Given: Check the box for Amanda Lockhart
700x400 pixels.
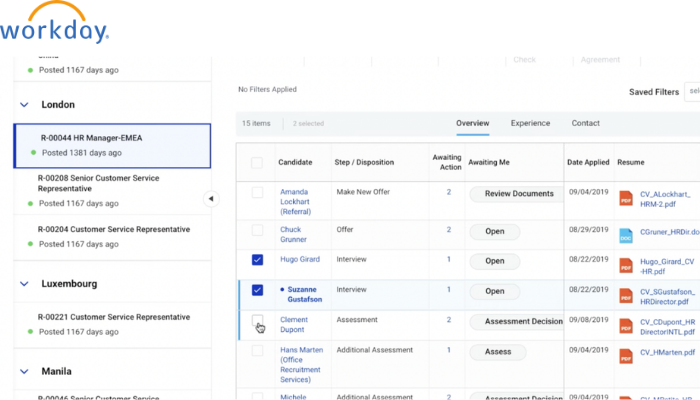Looking at the screenshot, I should [257, 192].
